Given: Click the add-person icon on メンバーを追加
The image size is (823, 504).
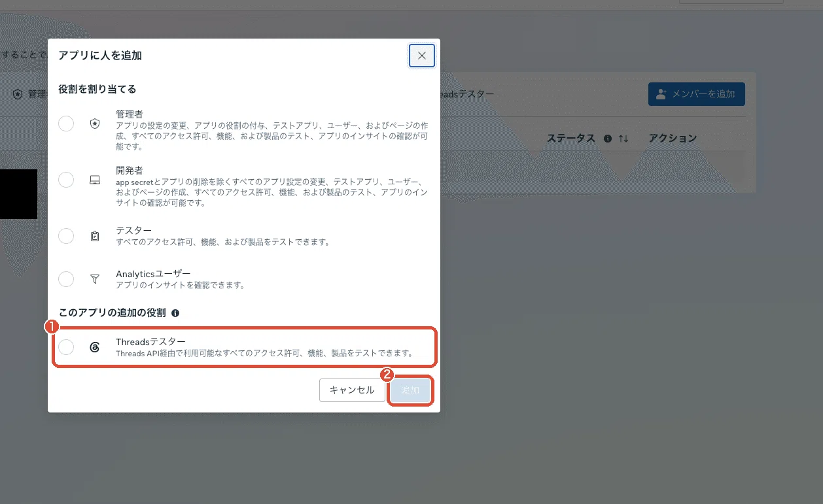Looking at the screenshot, I should click(661, 94).
